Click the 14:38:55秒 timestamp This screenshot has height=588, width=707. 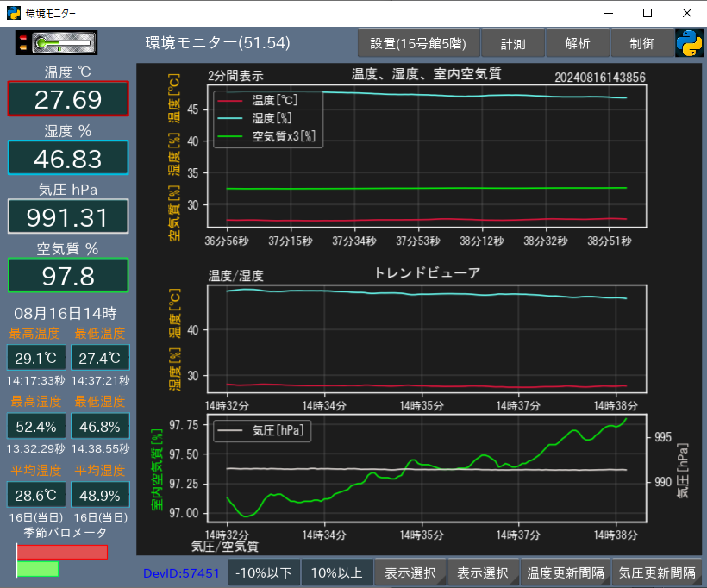pos(100,448)
